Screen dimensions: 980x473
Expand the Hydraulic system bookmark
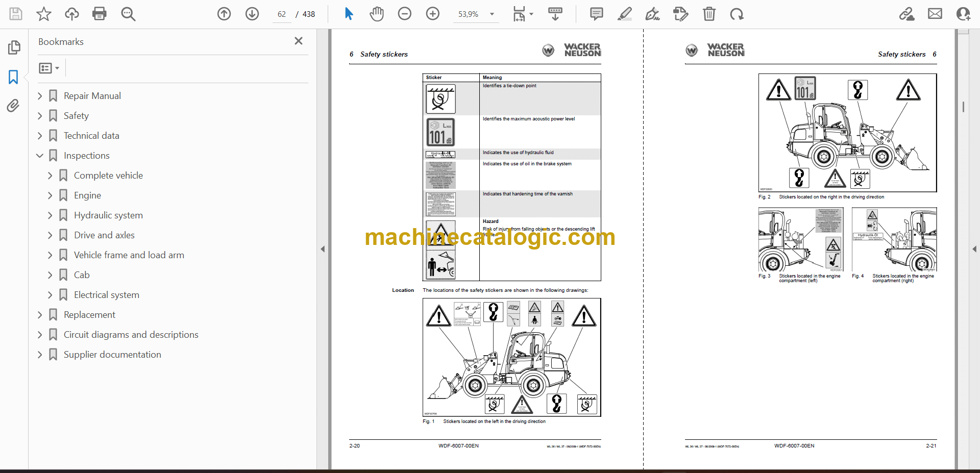tap(50, 215)
